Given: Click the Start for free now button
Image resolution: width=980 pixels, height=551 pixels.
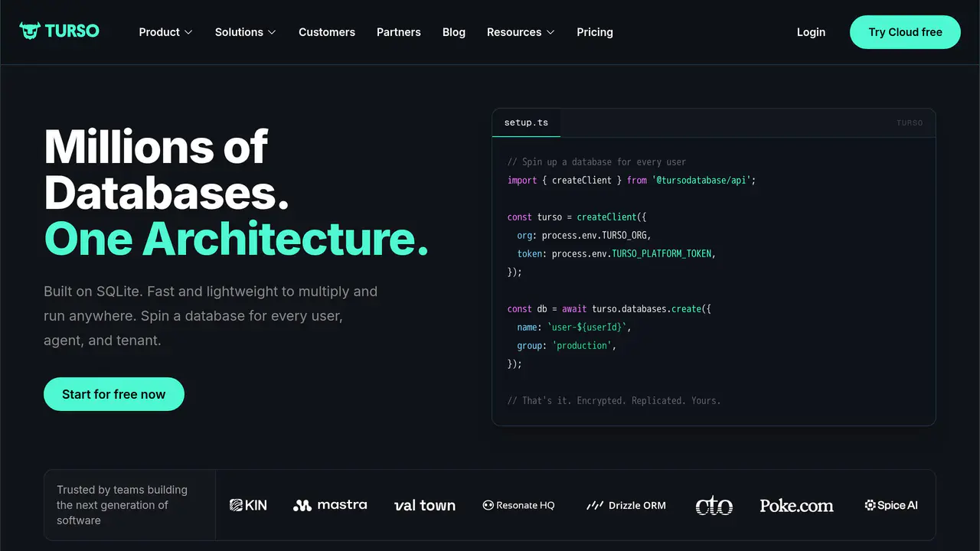Looking at the screenshot, I should click(114, 394).
